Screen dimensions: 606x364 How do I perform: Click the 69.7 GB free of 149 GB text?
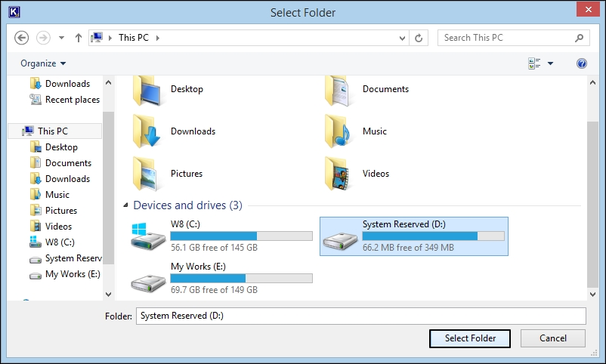click(x=214, y=290)
